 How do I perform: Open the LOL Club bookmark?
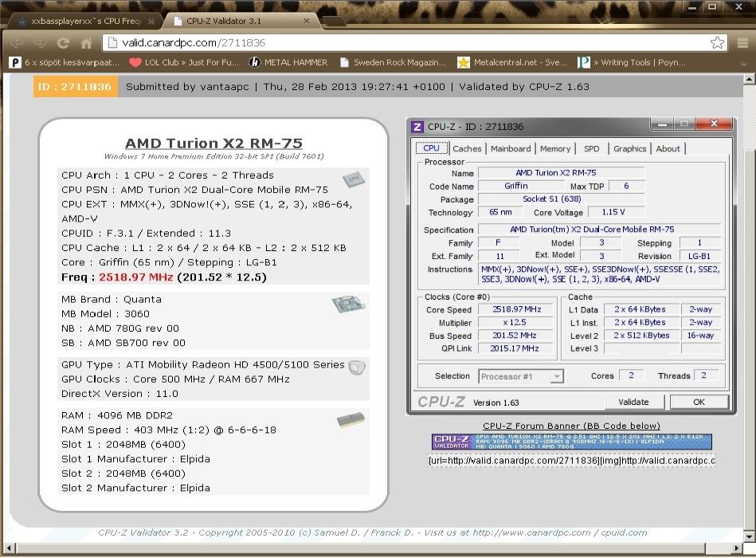184,62
